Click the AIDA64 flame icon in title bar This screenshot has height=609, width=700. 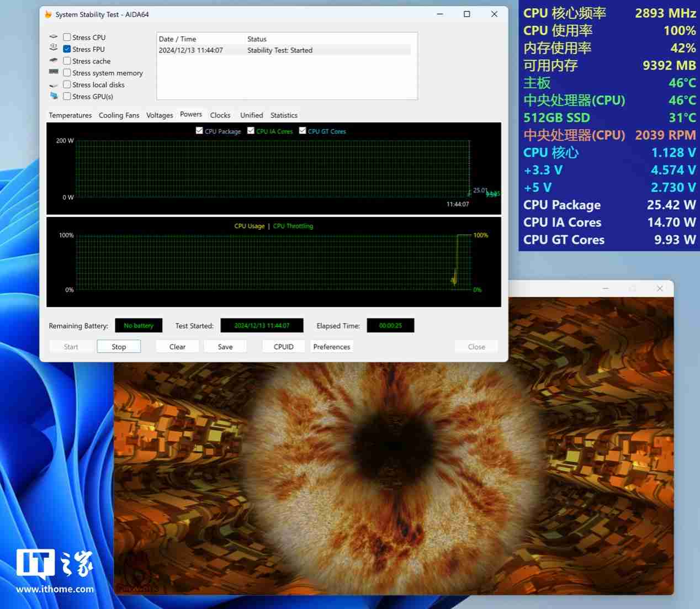pyautogui.click(x=49, y=14)
